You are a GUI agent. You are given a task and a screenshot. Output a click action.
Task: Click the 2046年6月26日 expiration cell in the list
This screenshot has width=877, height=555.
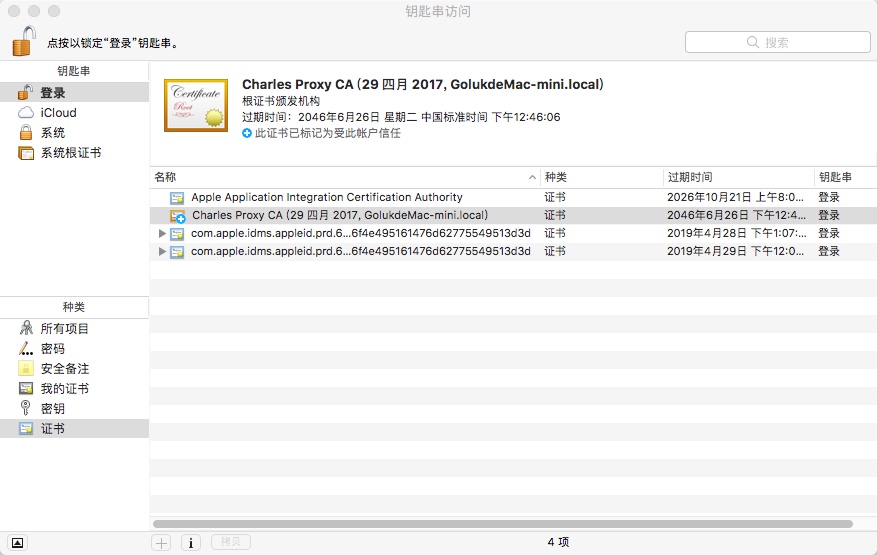[x=737, y=215]
